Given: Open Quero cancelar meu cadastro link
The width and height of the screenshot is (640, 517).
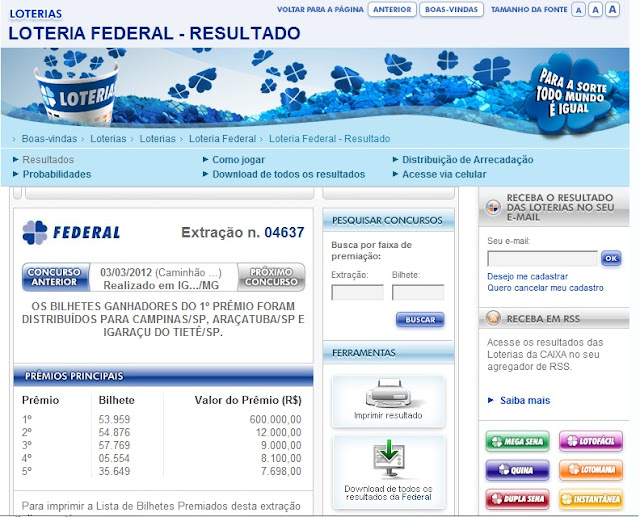Looking at the screenshot, I should [545, 288].
